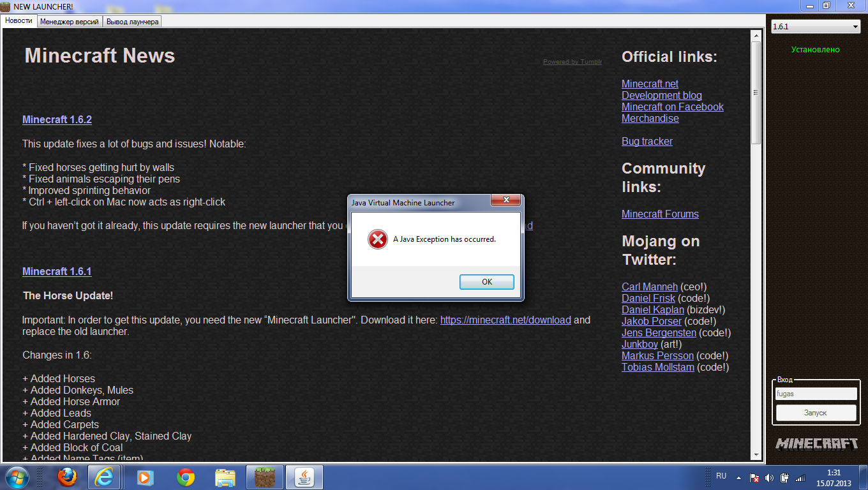Click the power battery tray icon
This screenshot has width=868, height=490.
[x=784, y=477]
